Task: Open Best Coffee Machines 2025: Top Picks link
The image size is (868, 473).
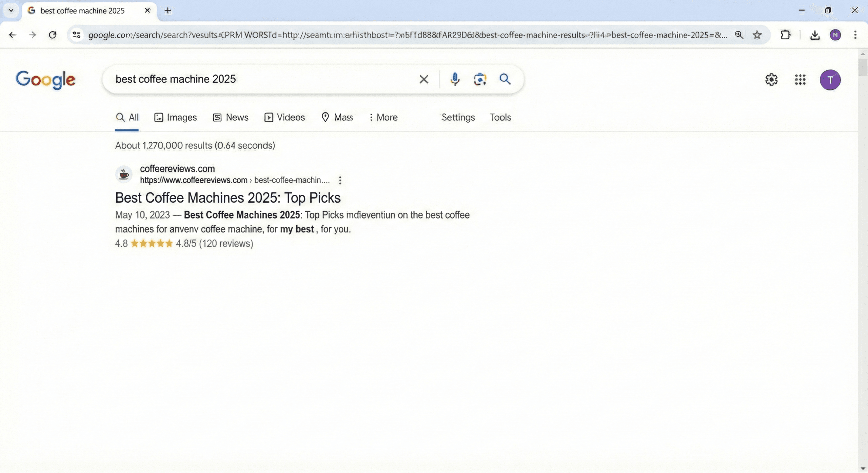Action: click(228, 198)
